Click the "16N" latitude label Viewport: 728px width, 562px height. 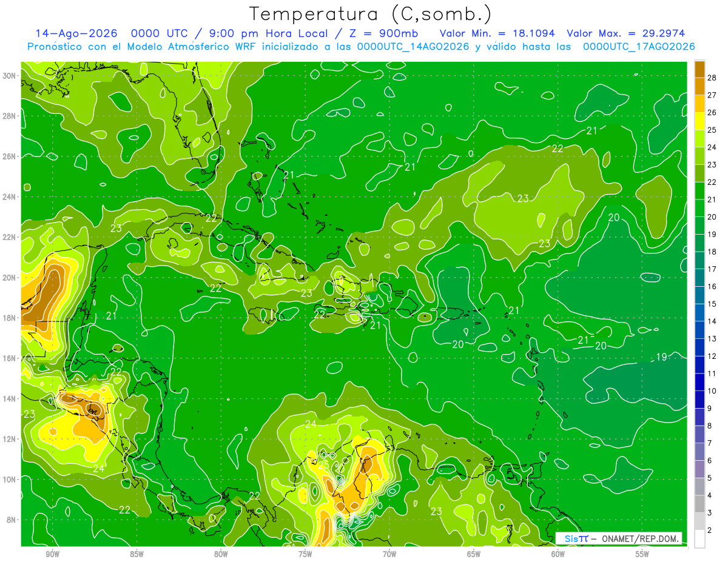click(x=9, y=358)
